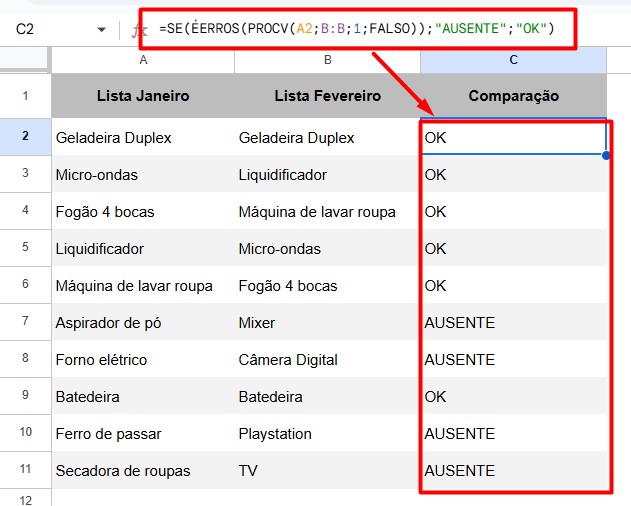The width and height of the screenshot is (631, 506).
Task: Click the select-all corner box
Action: coord(25,60)
